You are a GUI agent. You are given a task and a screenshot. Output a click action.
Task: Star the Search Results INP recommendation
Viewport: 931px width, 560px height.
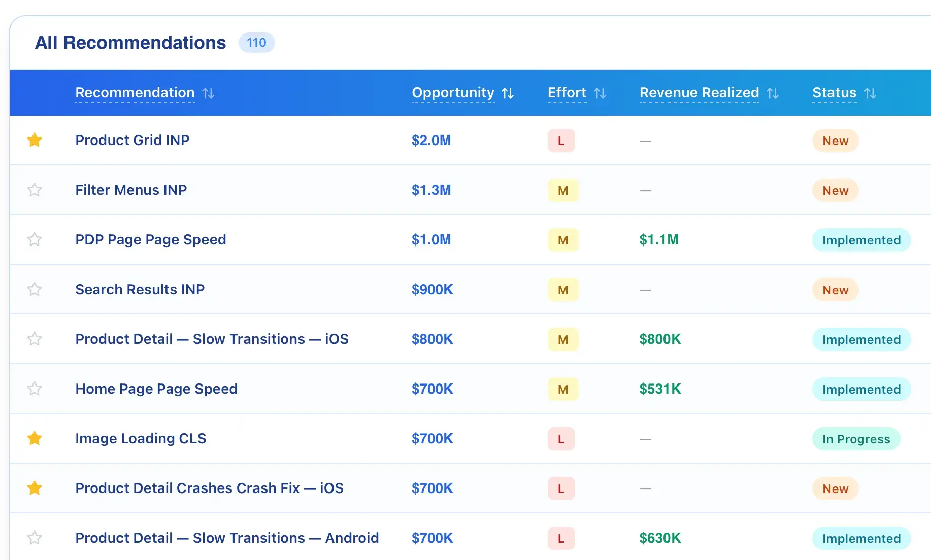pyautogui.click(x=35, y=289)
